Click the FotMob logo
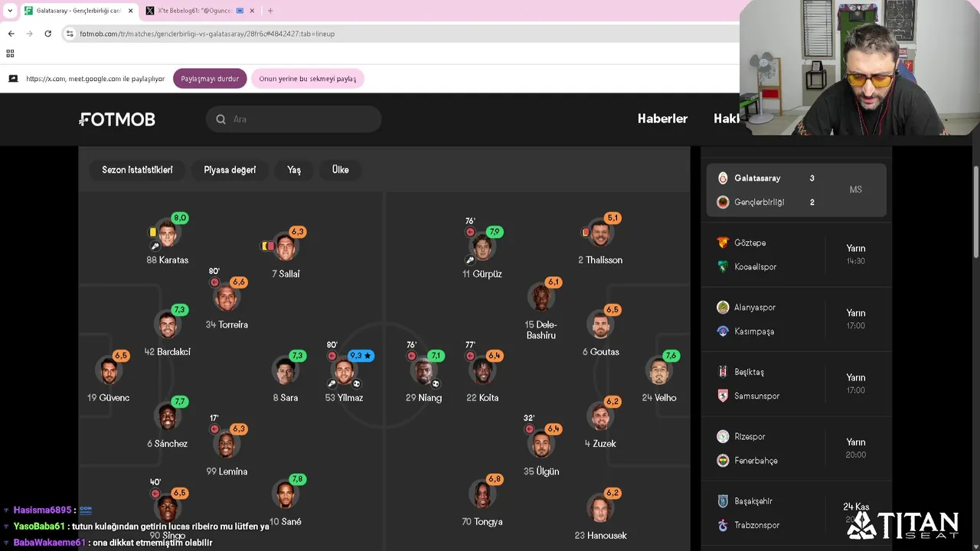The width and height of the screenshot is (980, 551). pyautogui.click(x=117, y=119)
